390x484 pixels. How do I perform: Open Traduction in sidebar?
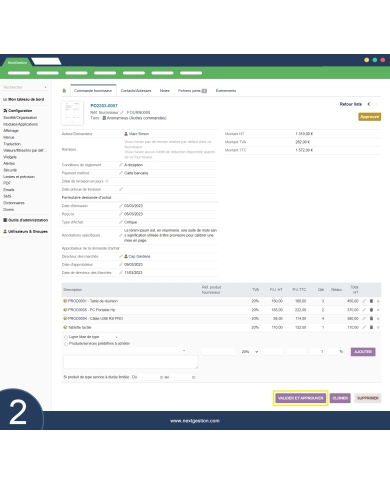12,144
